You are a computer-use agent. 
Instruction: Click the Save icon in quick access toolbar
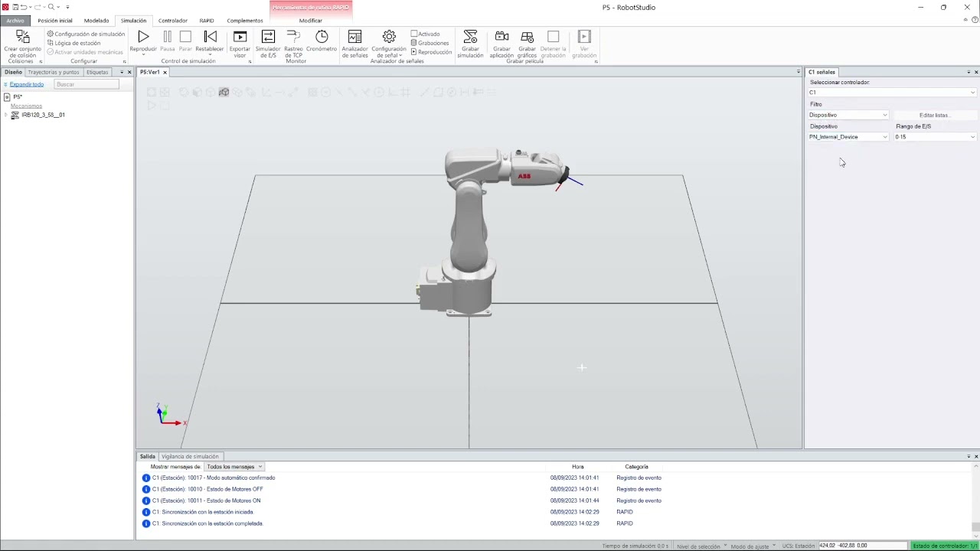[15, 7]
